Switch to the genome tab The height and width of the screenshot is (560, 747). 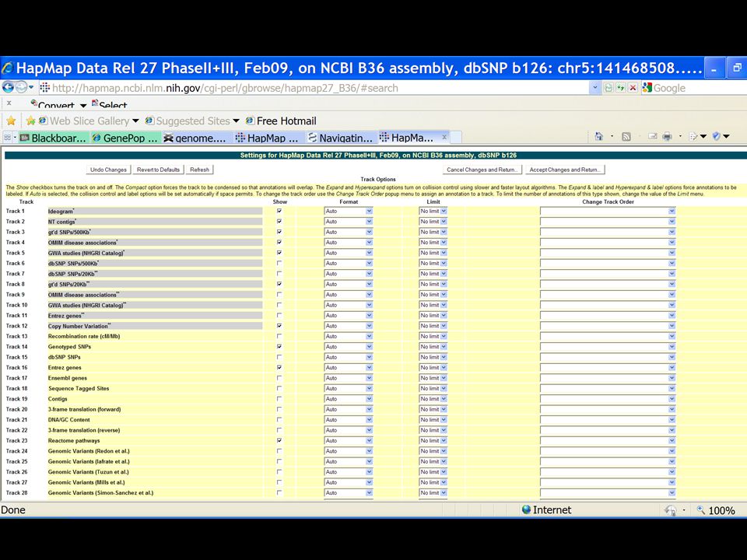[198, 138]
